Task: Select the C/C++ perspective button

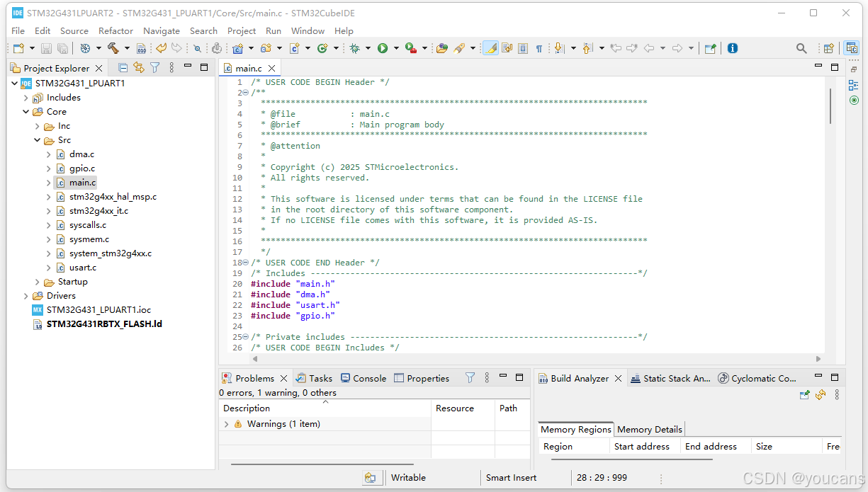Action: 852,48
